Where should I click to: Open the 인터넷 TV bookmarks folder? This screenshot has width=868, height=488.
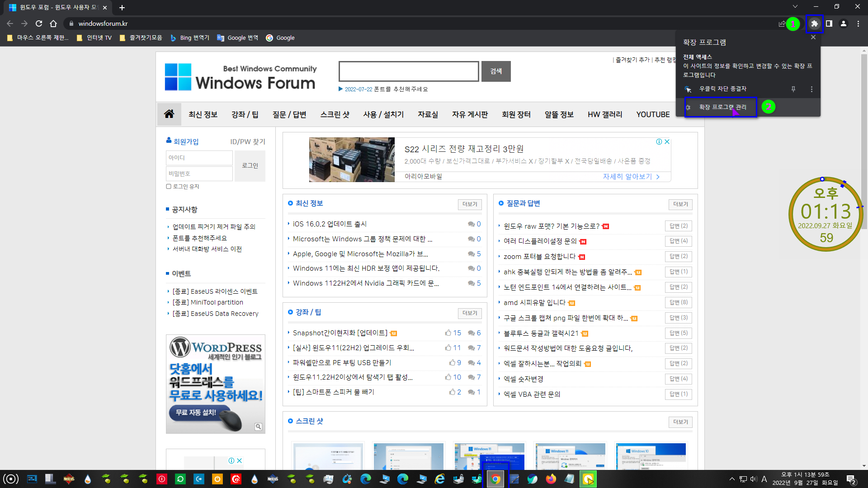(x=94, y=38)
